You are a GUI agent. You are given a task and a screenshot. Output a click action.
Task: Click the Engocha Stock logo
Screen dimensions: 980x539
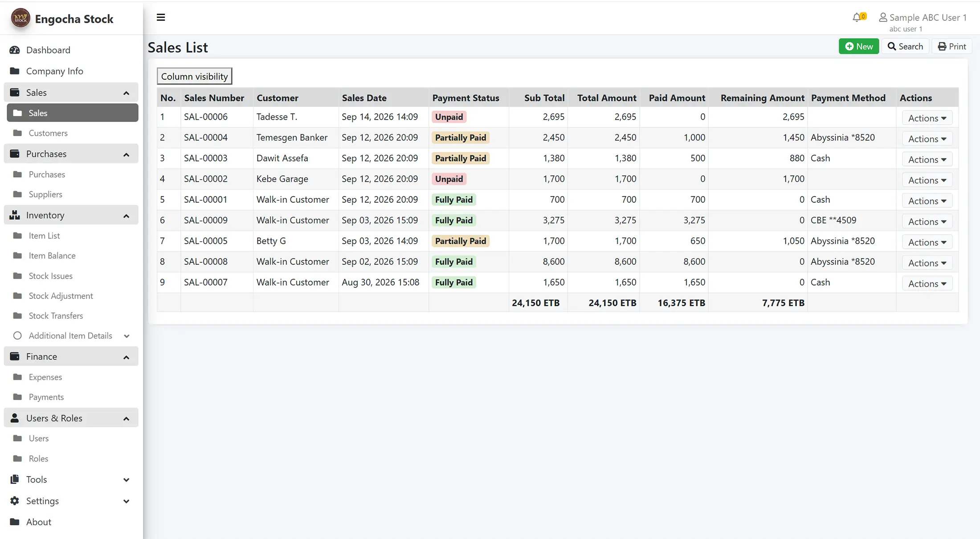pos(20,18)
